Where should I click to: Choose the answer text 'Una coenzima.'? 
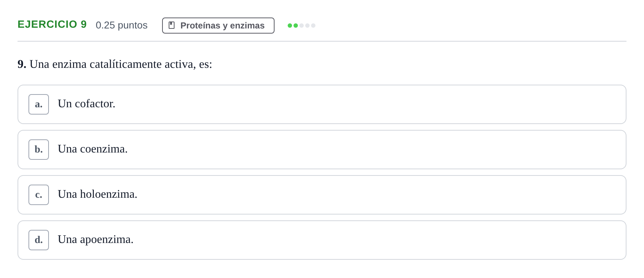(x=93, y=149)
